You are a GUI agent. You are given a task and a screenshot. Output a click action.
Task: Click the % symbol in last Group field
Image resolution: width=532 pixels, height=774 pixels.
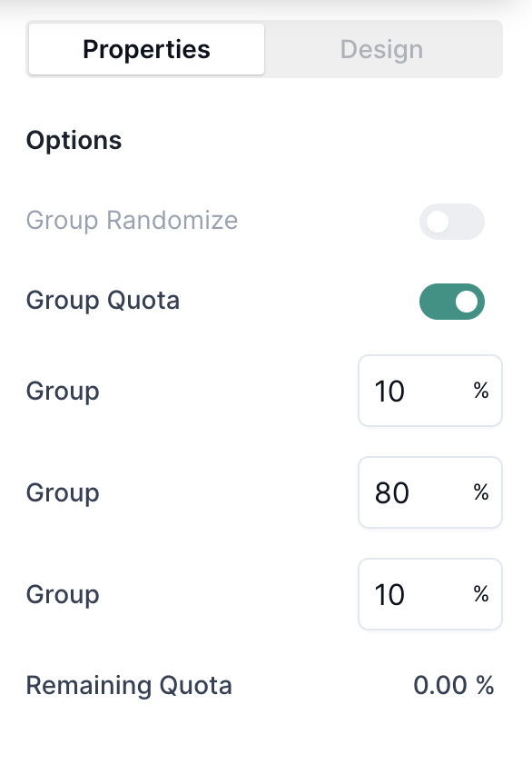pos(481,594)
